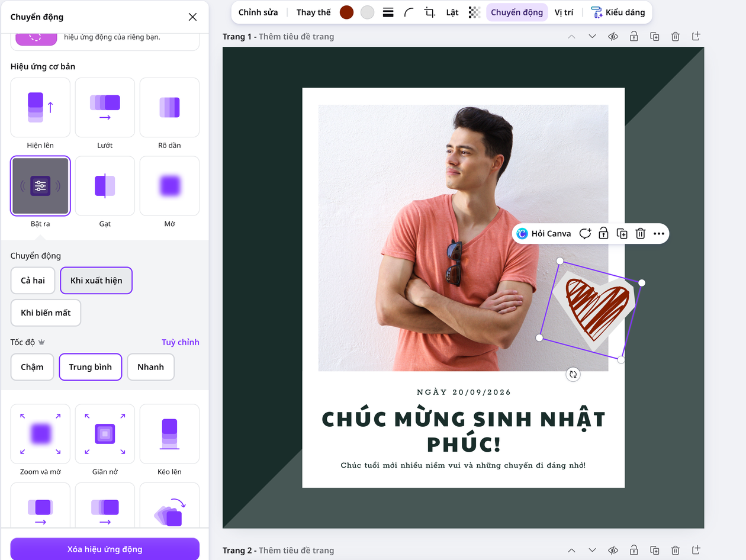Screen dimensions: 746x560
Task: Select the Gạt animation effect
Action: (105, 186)
